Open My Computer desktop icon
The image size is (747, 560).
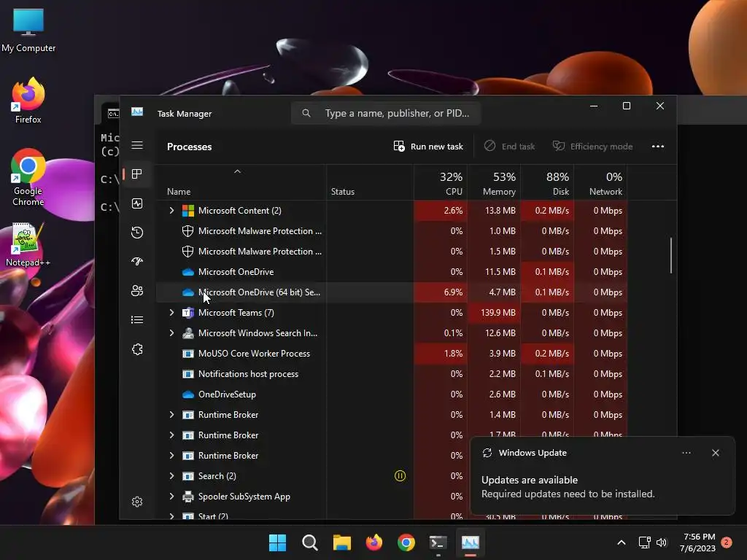tap(28, 31)
